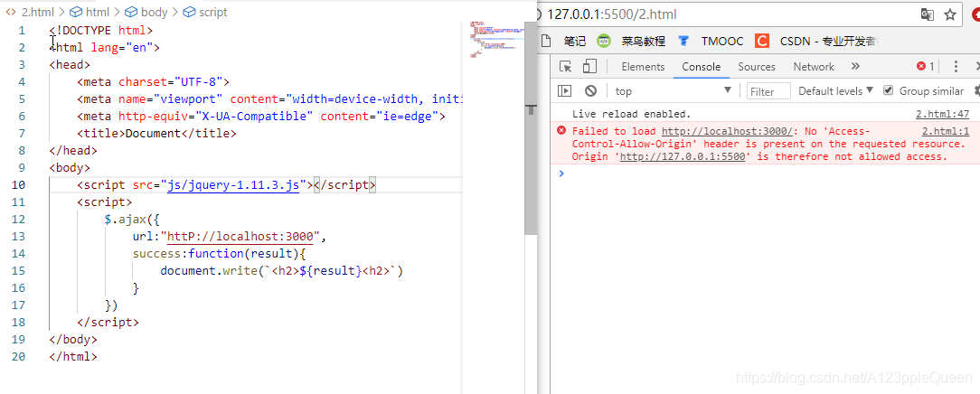Open the js/jquery-1.11.3.js link in code
Viewport: 980px width, 394px height.
pyautogui.click(x=233, y=185)
